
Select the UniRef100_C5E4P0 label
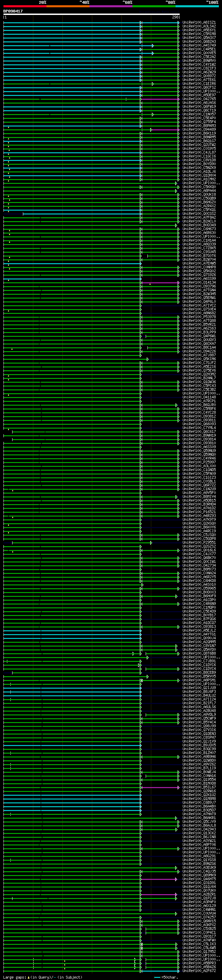click(x=199, y=118)
